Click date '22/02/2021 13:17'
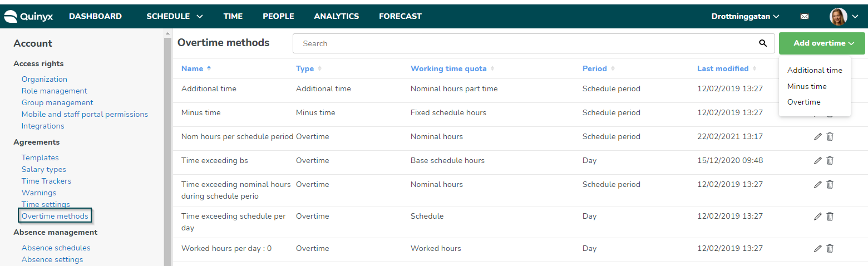This screenshot has height=266, width=868. pyautogui.click(x=730, y=136)
